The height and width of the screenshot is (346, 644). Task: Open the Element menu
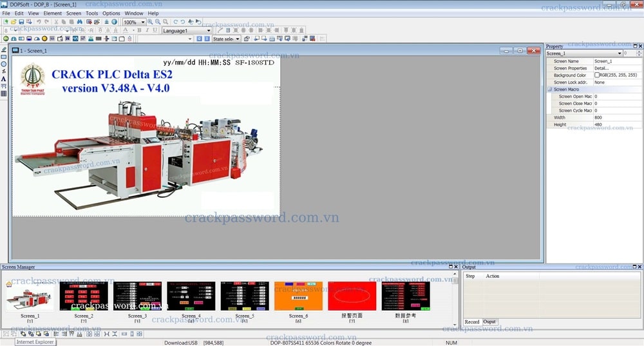53,13
